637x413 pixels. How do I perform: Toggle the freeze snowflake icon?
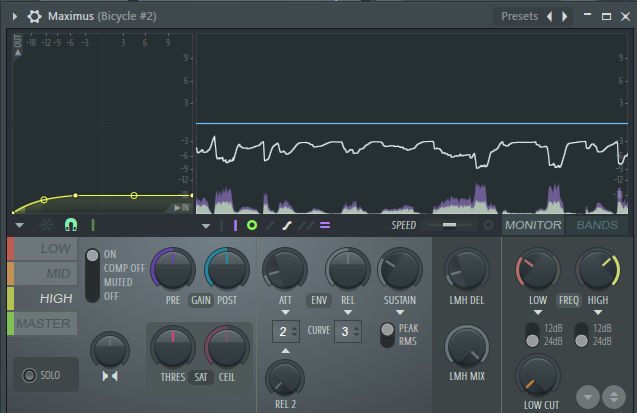click(46, 225)
